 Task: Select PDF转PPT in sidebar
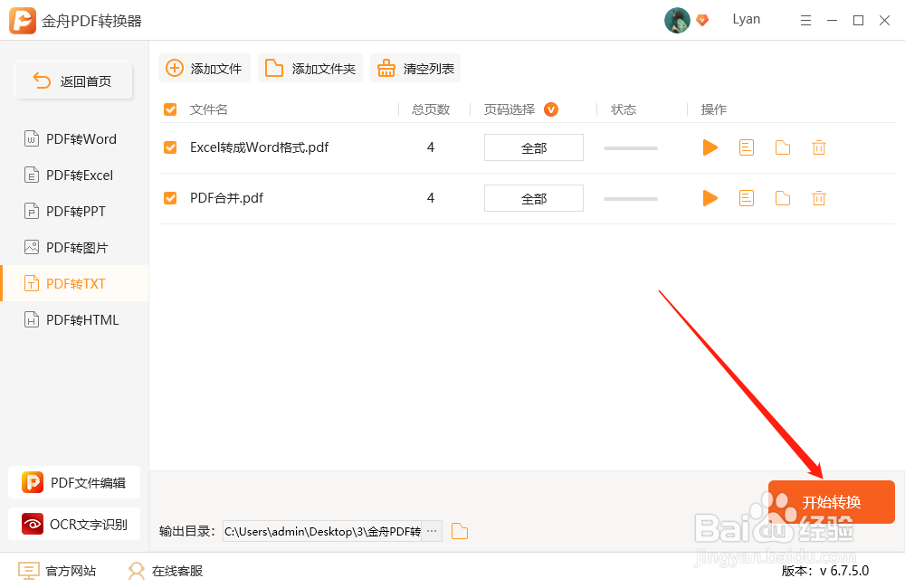74,211
